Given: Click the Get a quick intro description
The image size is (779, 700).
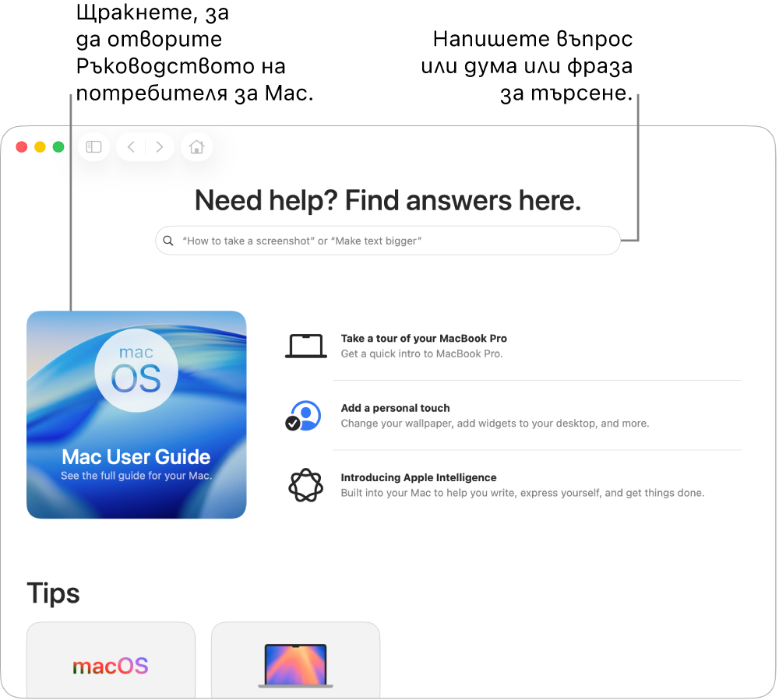Looking at the screenshot, I should pyautogui.click(x=421, y=354).
